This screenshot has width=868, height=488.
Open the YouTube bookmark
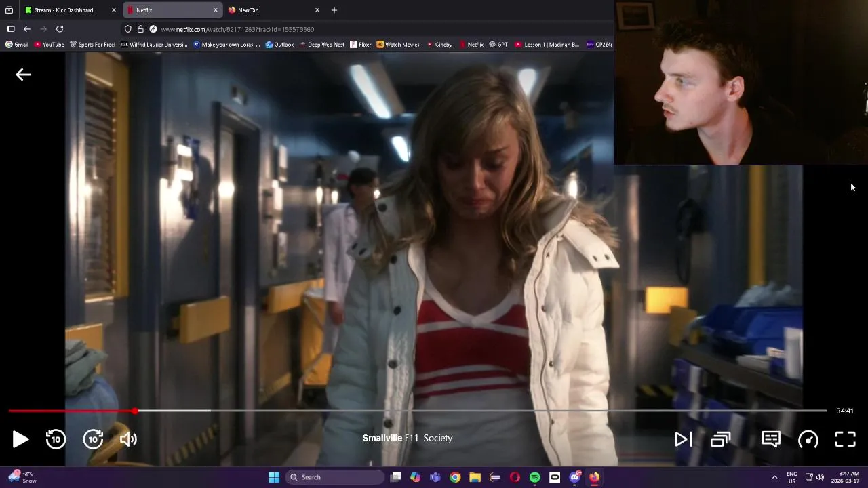49,45
